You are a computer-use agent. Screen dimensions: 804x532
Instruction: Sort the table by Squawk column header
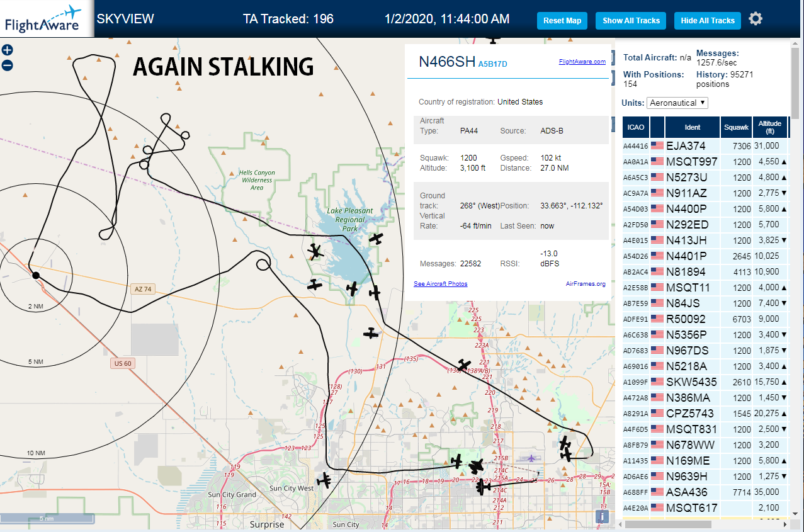(x=737, y=127)
